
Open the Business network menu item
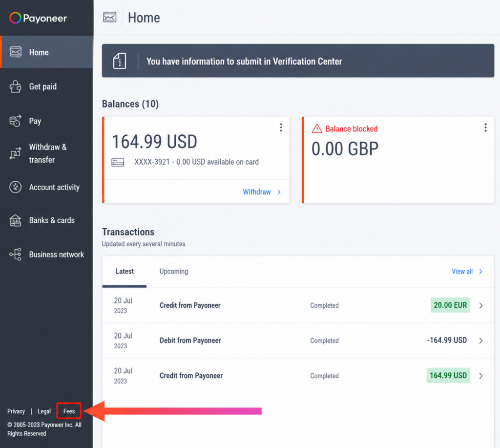click(x=46, y=255)
